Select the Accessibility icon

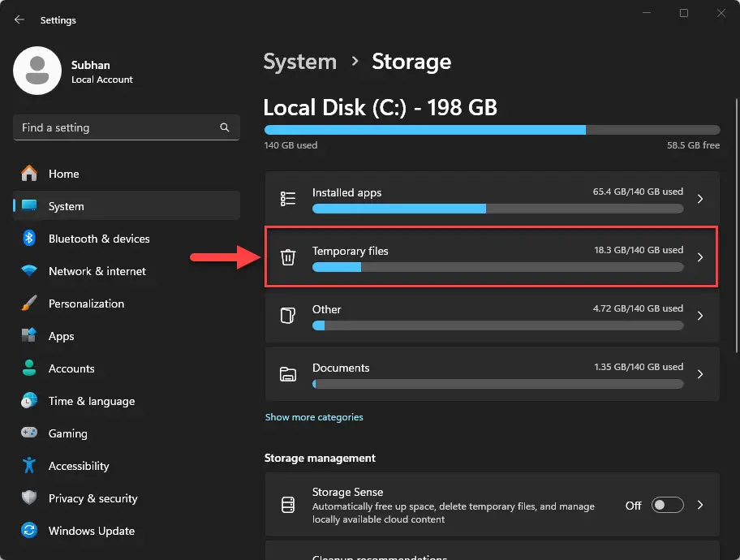(x=36, y=465)
